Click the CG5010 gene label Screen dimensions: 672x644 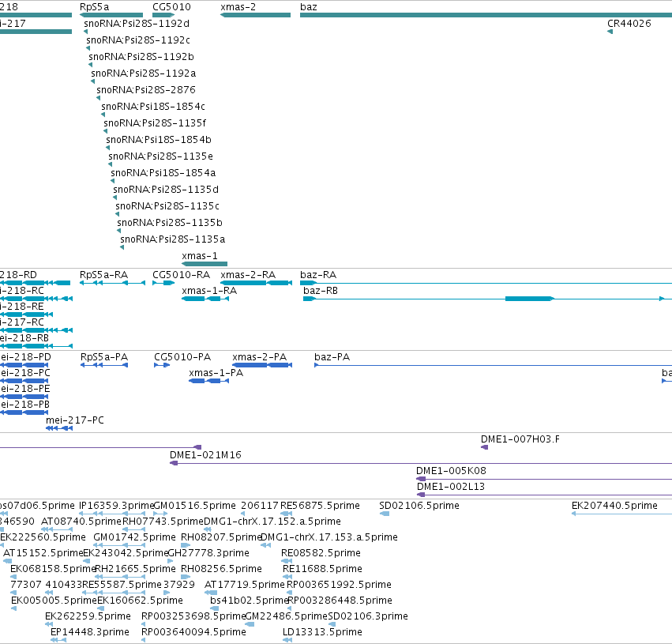tap(171, 7)
